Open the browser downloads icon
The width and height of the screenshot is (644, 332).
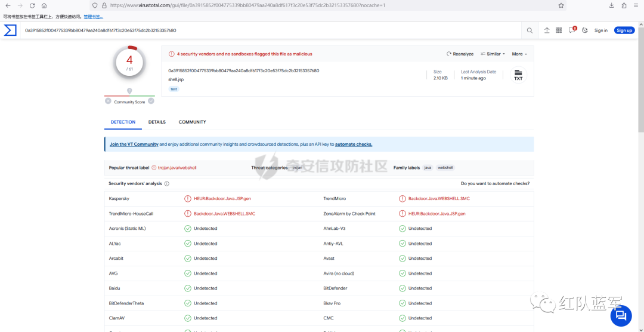pos(612,6)
